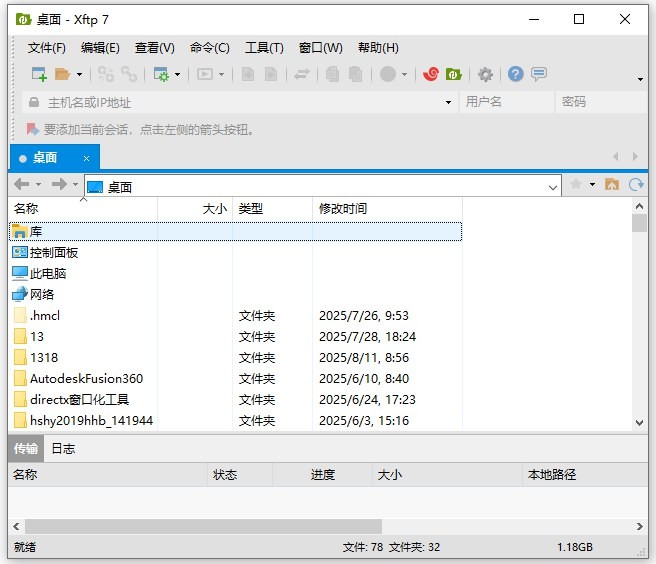Viewport: 656px width, 564px height.
Task: Click the tab-strip right arrow
Action: pos(636,156)
